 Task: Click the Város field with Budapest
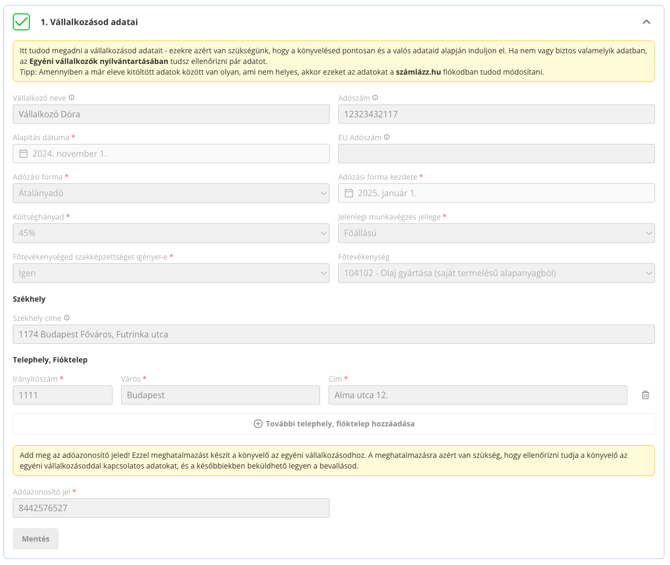click(220, 395)
